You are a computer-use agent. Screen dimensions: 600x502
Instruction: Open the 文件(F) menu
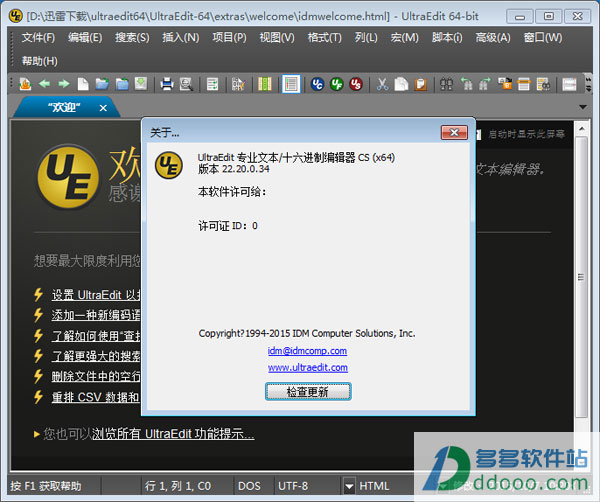click(38, 37)
